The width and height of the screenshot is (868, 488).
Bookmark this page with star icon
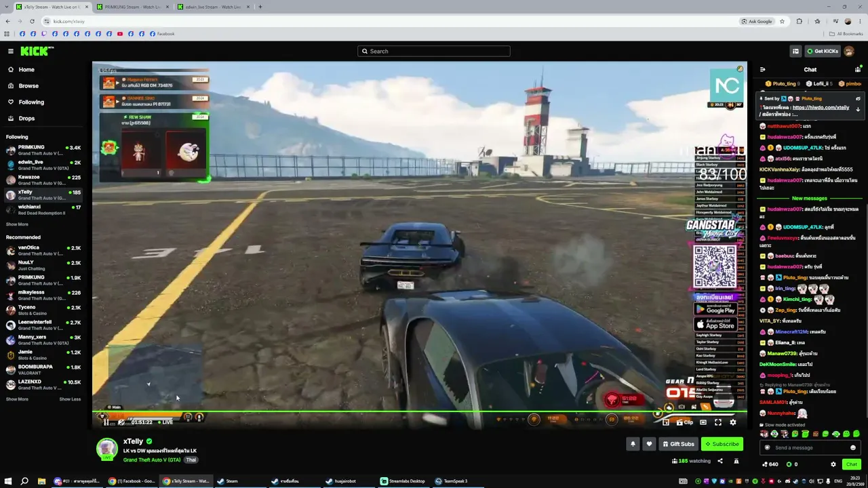coord(782,21)
